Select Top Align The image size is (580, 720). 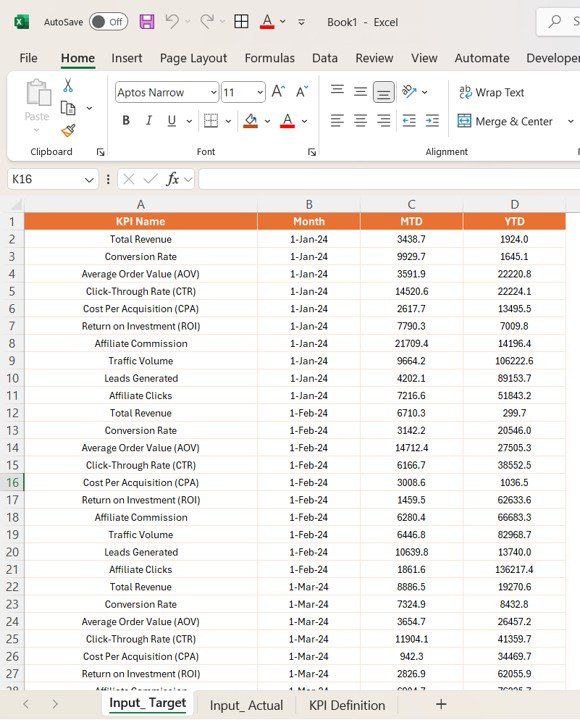(x=337, y=89)
